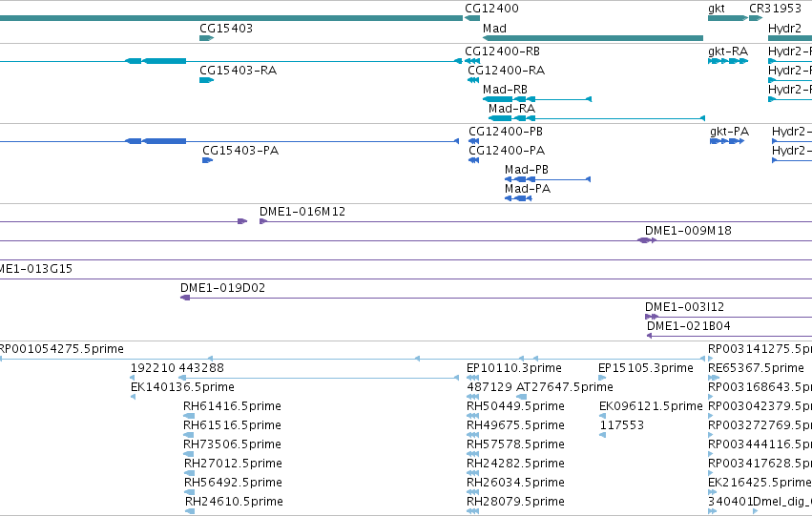Click BAC clone DME1-021B04
This screenshot has height=516, width=812.
[688, 326]
